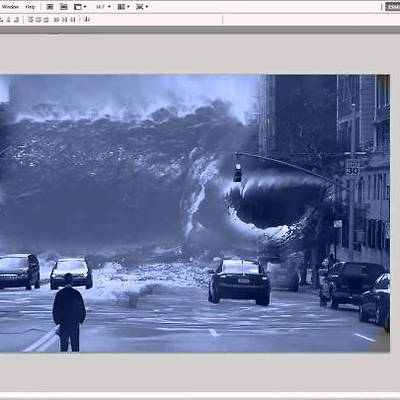Open the zoom level dropdown
Image resolution: width=400 pixels, height=400 pixels.
pyautogui.click(x=103, y=7)
